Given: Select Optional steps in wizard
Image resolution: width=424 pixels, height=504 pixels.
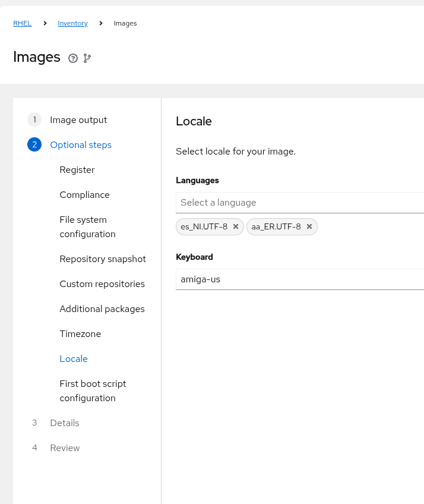Looking at the screenshot, I should click(81, 145).
